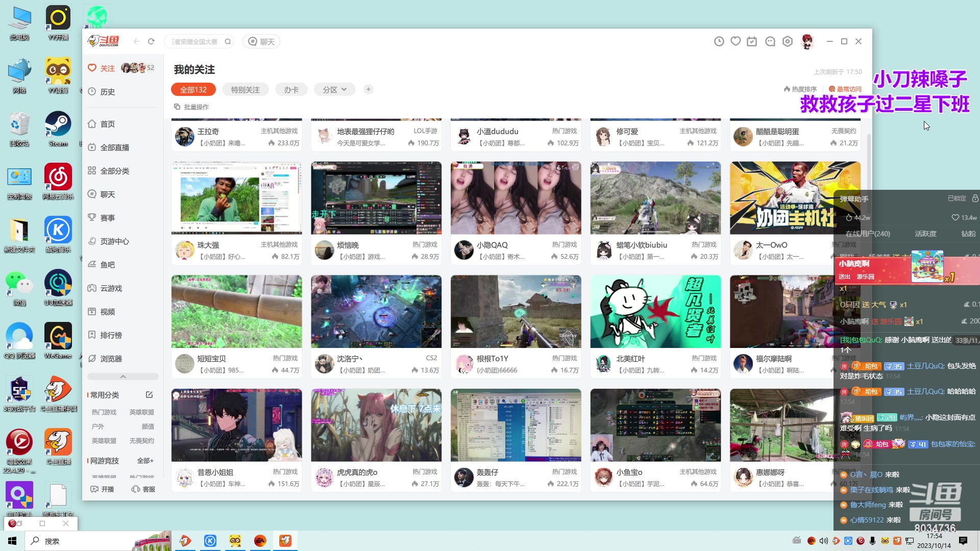Click the edit icon next to 常用分类
The image size is (980, 551).
[x=149, y=395]
